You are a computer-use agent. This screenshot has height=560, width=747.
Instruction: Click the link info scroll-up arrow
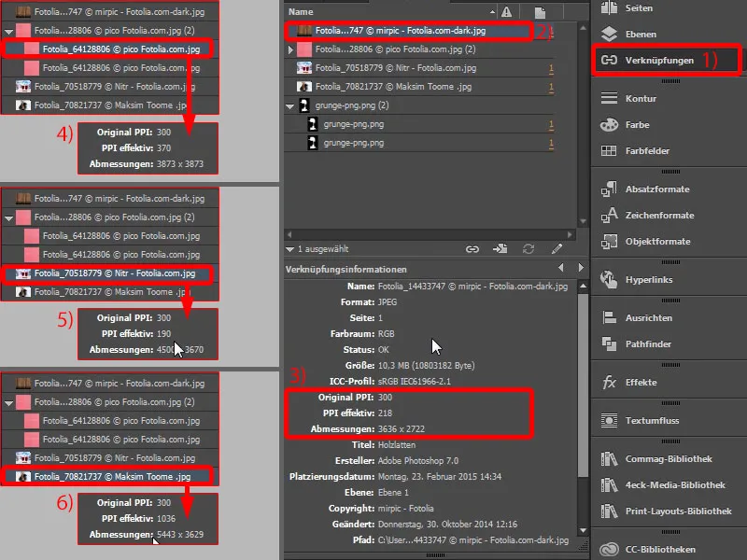(583, 287)
